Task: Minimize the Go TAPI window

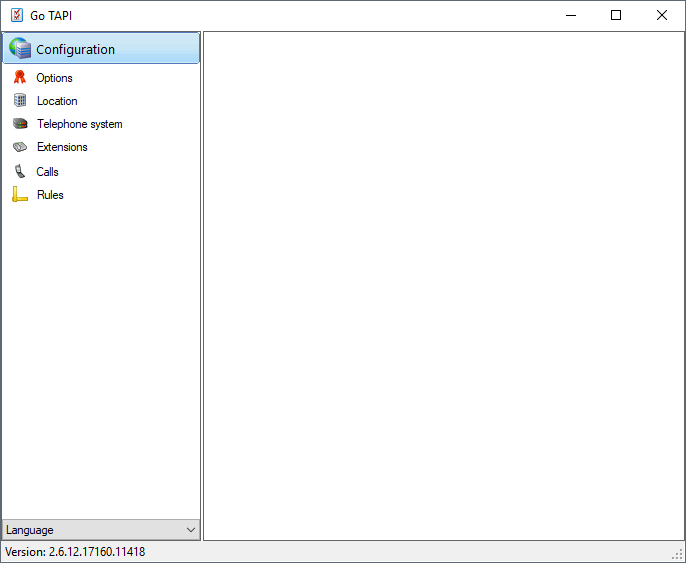Action: click(x=571, y=15)
